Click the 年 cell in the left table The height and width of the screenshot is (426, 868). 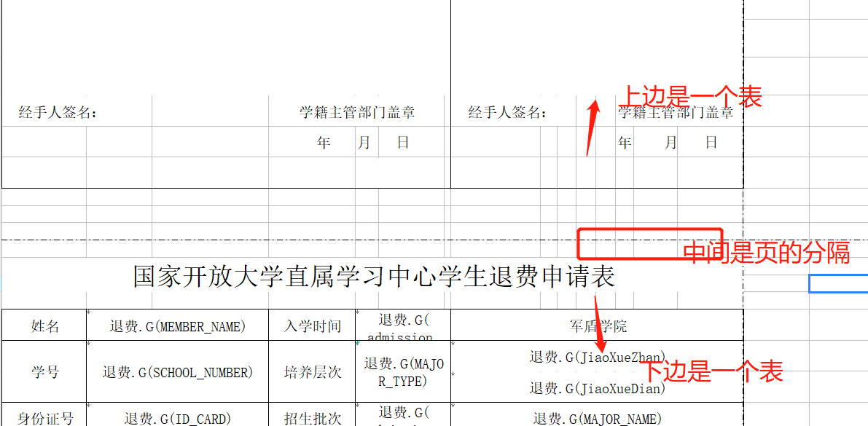point(324,142)
